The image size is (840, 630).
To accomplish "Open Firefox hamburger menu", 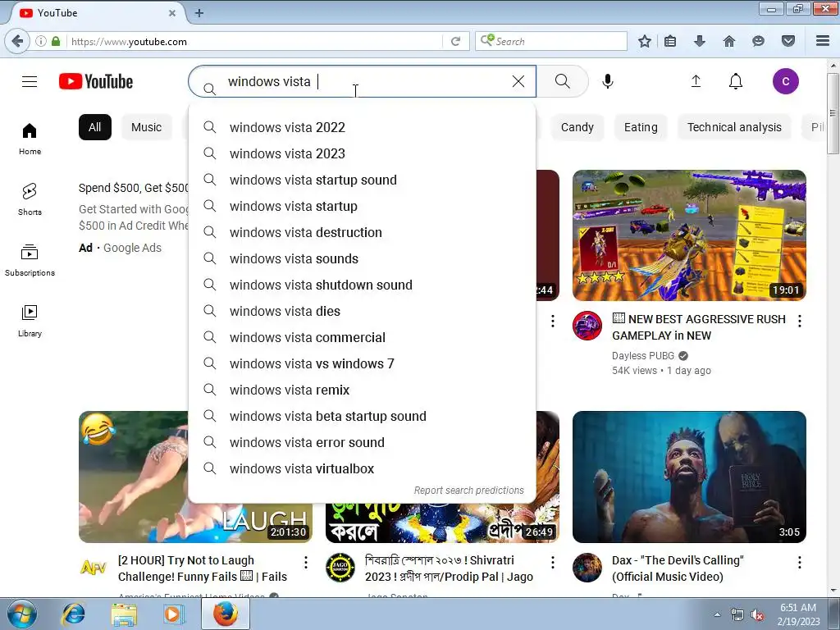I will pyautogui.click(x=823, y=41).
